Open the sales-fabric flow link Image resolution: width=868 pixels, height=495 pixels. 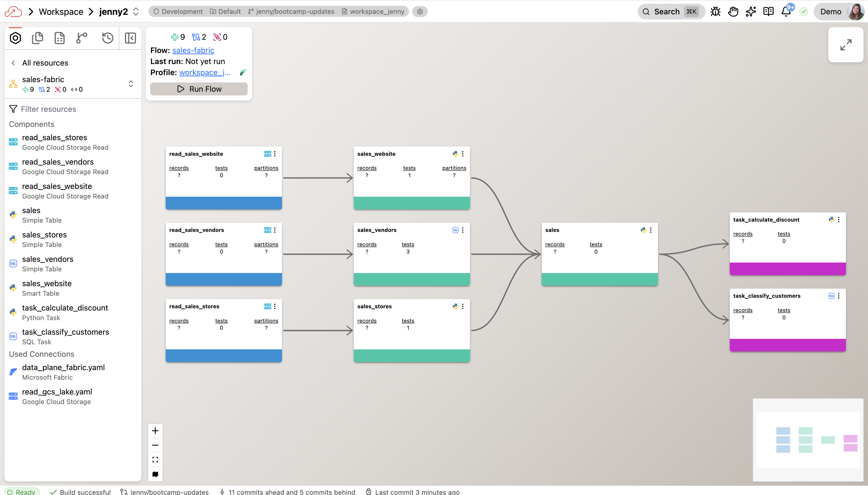coord(193,50)
